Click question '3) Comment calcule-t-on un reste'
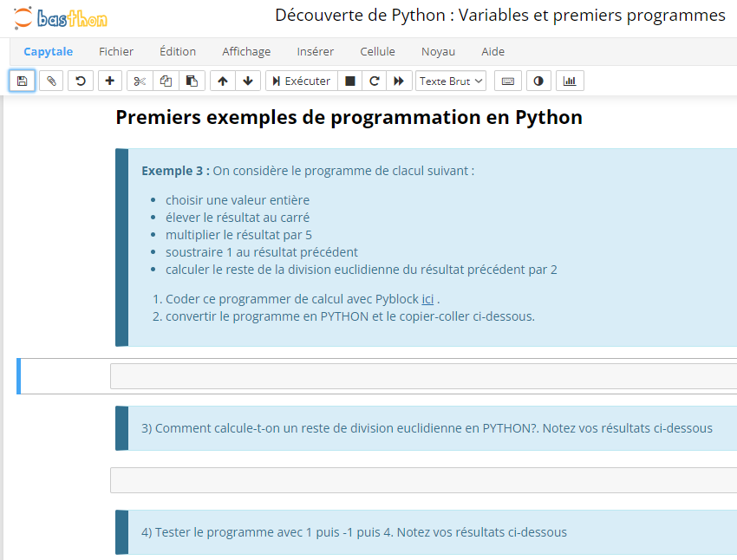The width and height of the screenshot is (737, 560). 427,428
